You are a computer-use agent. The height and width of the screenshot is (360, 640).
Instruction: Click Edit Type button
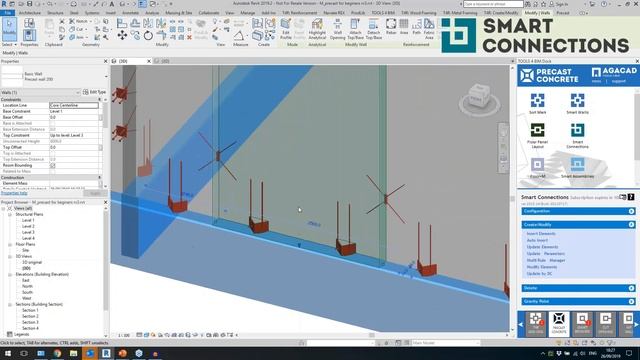click(94, 92)
